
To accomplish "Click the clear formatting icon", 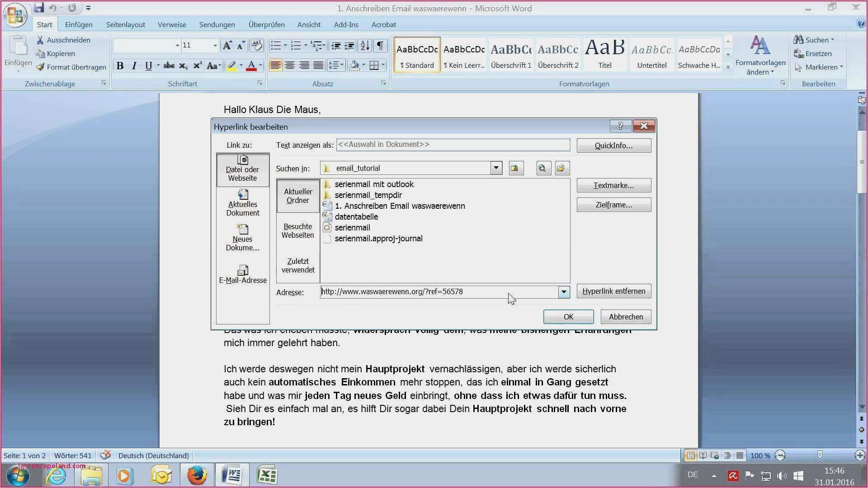I will (256, 45).
